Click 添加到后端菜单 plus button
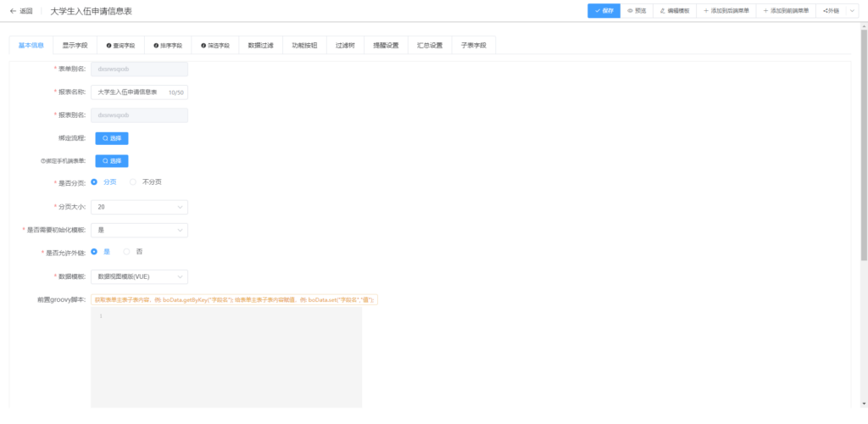 click(726, 11)
